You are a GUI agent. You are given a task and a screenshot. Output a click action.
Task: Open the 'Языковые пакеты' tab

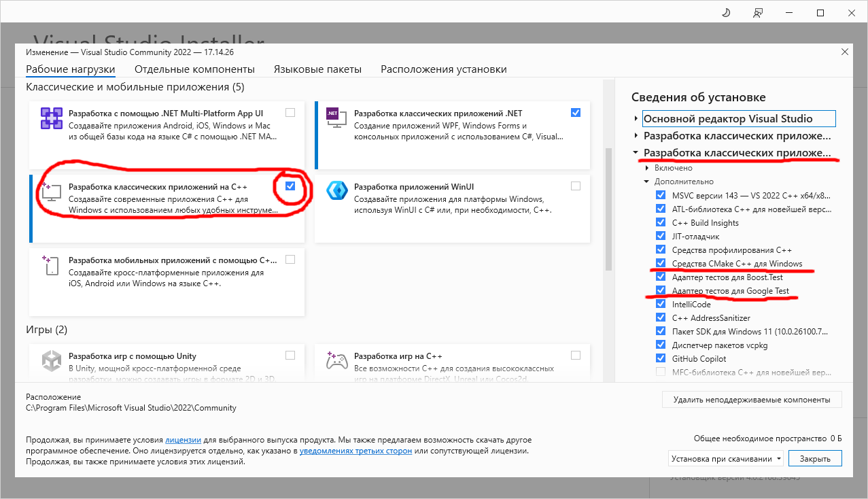tap(317, 69)
